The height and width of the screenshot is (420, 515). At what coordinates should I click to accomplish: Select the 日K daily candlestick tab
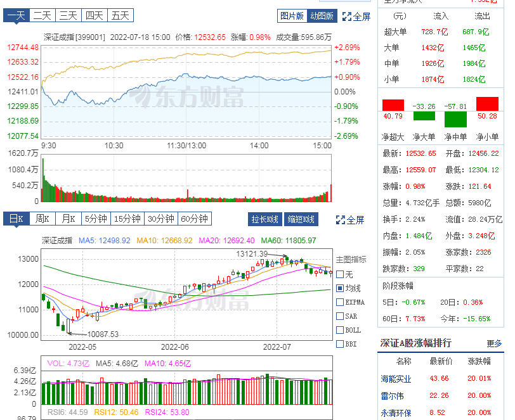(x=16, y=219)
